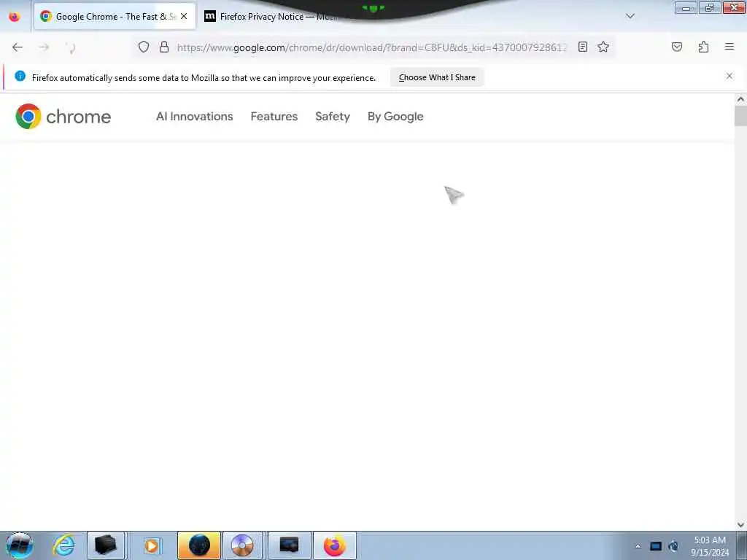
Task: Click the page scrollbar down arrow
Action: pyautogui.click(x=740, y=525)
